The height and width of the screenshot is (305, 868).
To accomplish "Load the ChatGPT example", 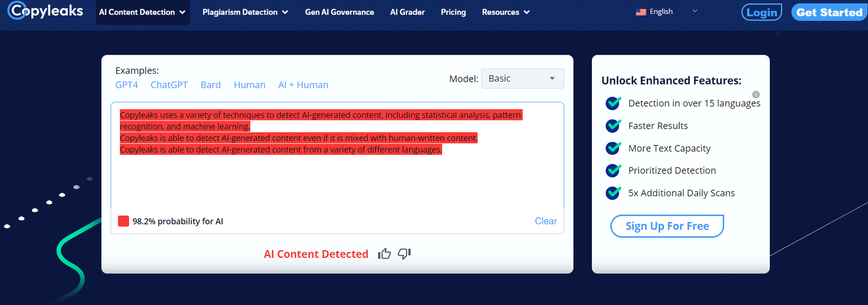I will click(x=169, y=85).
